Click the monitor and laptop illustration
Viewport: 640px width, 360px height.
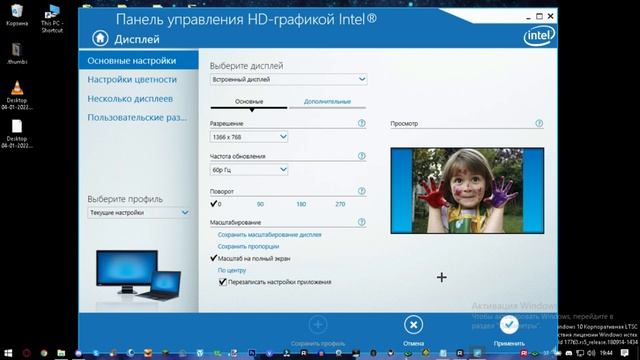coord(138,276)
